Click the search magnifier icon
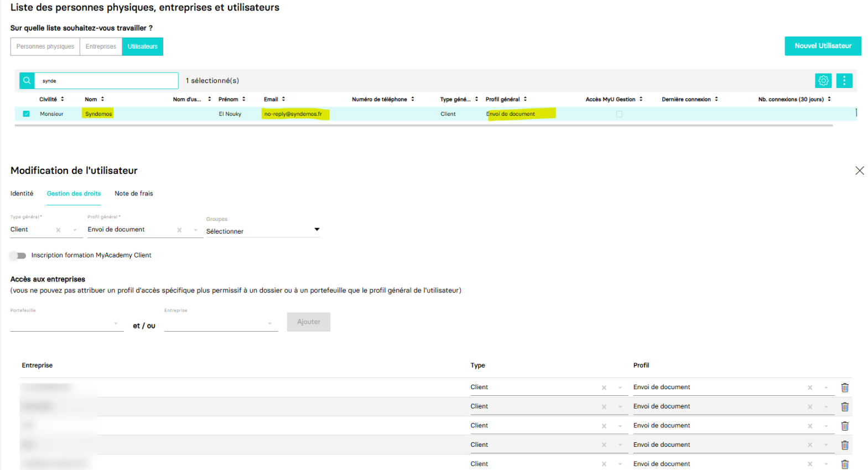 pos(27,81)
